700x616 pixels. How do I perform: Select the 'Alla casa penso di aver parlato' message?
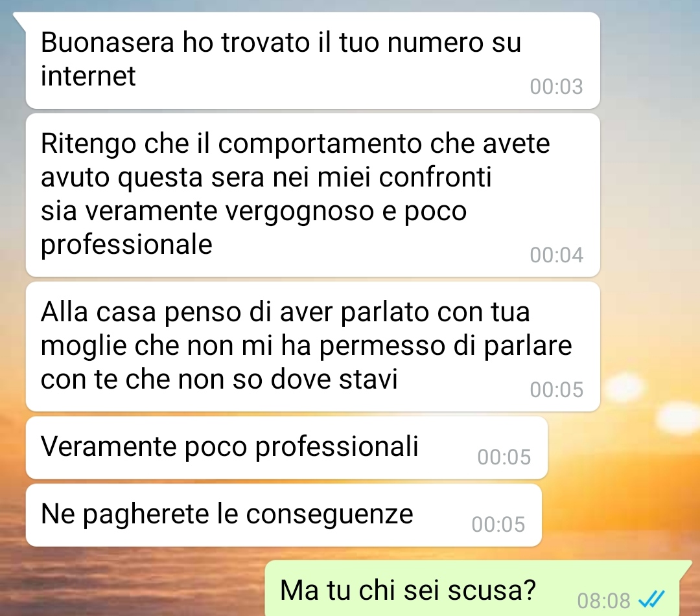[x=312, y=346]
